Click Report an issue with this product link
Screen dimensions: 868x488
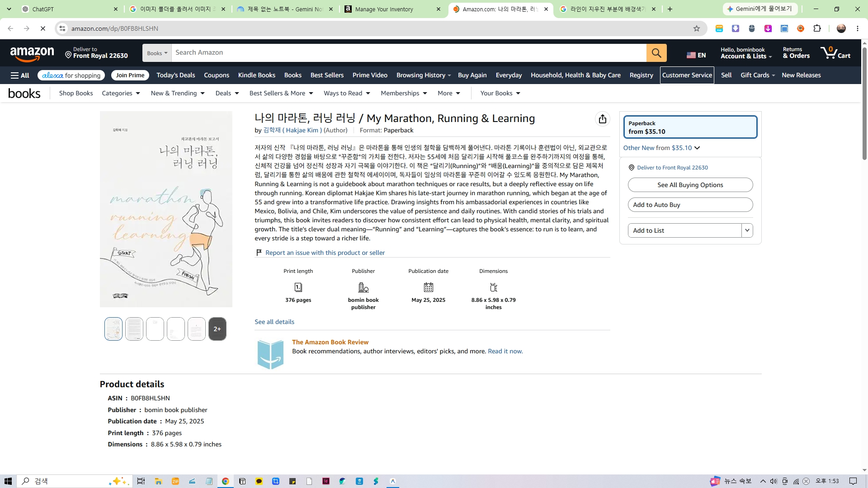point(325,253)
